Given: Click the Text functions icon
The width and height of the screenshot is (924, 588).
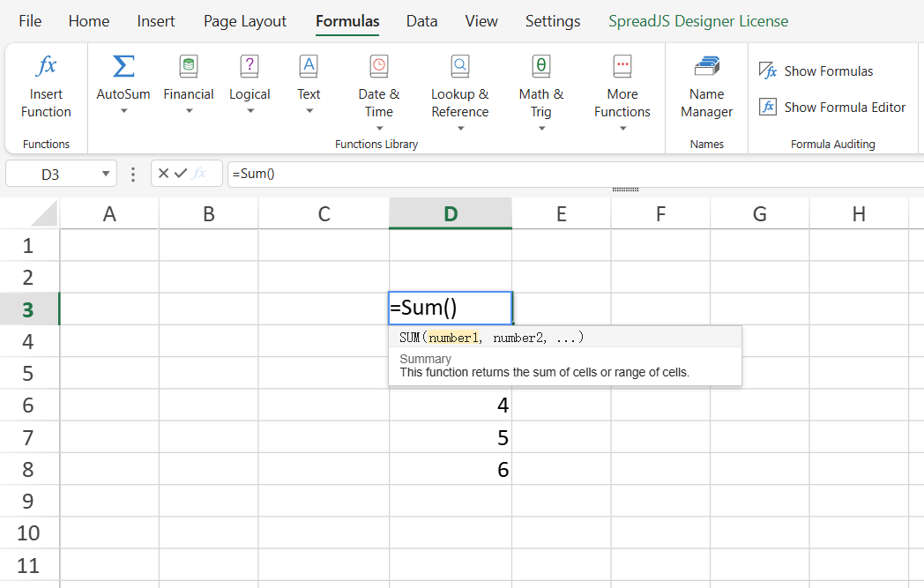Looking at the screenshot, I should [x=309, y=66].
